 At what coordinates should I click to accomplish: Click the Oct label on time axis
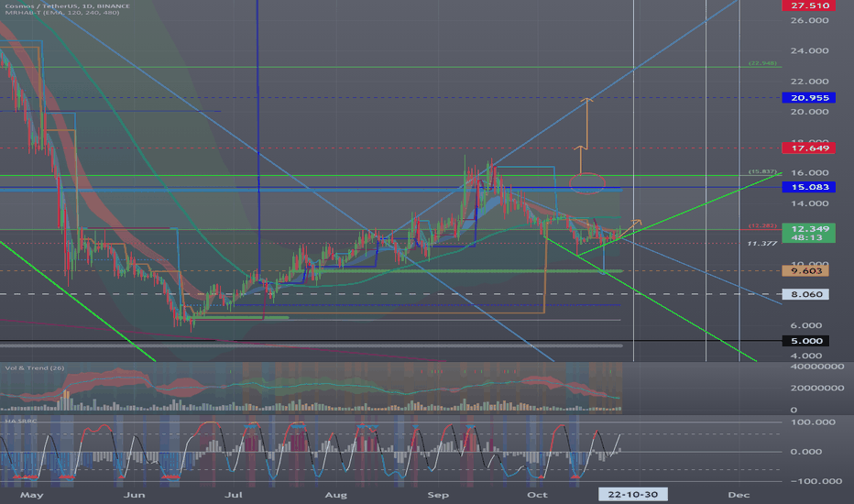point(537,495)
